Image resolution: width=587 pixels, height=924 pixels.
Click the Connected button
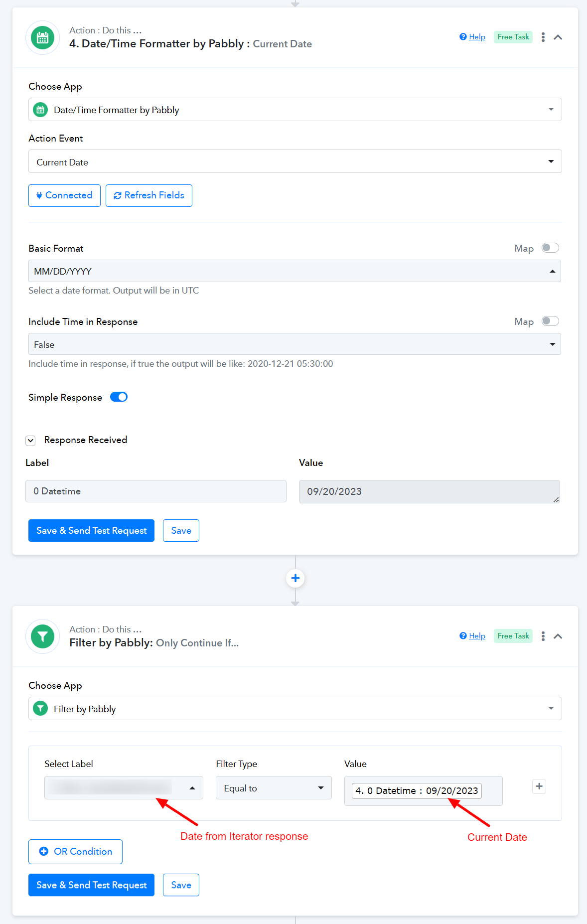click(64, 195)
